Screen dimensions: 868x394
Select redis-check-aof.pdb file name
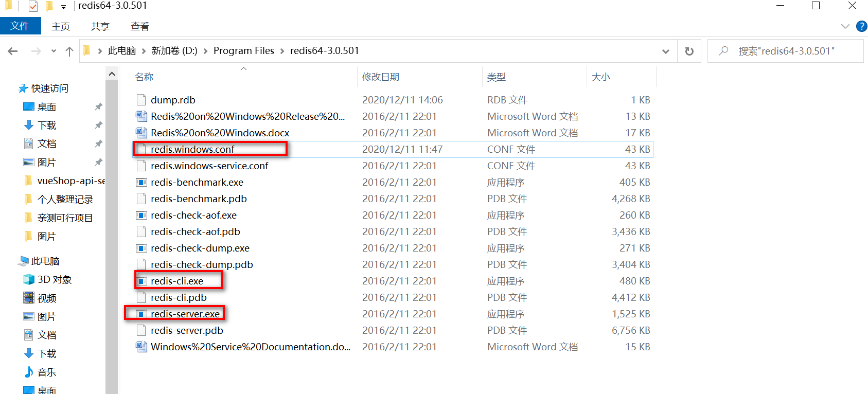click(x=196, y=231)
